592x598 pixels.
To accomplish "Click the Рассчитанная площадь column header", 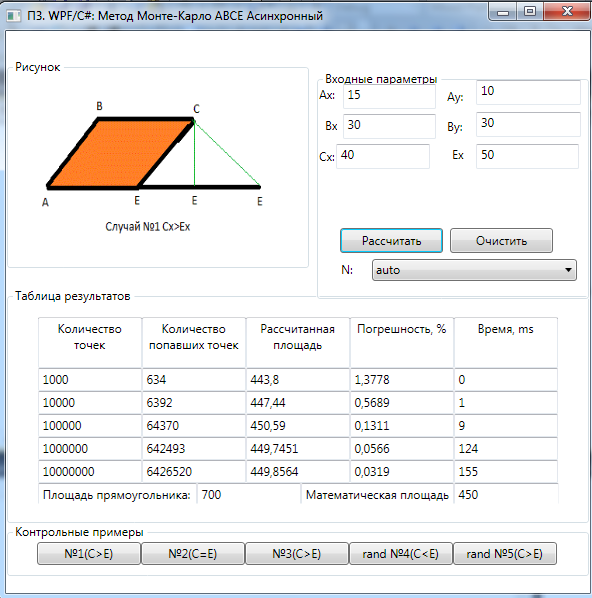I will coord(298,342).
